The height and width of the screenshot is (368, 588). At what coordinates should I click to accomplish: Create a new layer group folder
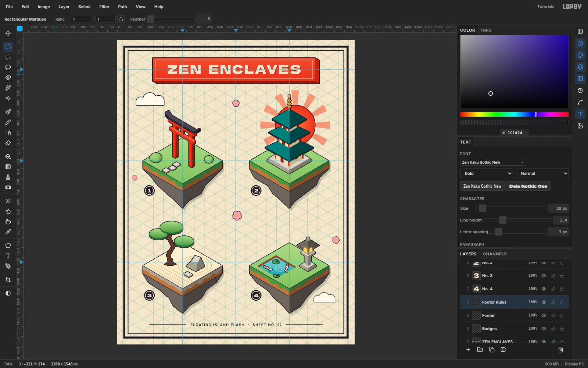(480, 350)
